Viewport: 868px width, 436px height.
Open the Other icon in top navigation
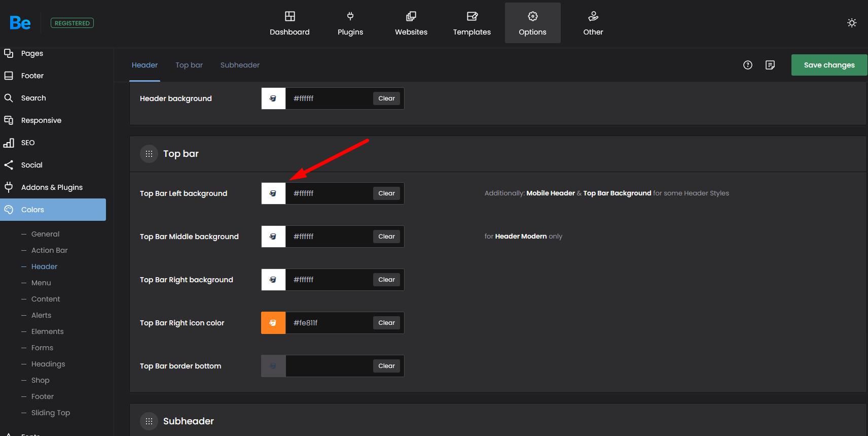coord(593,16)
